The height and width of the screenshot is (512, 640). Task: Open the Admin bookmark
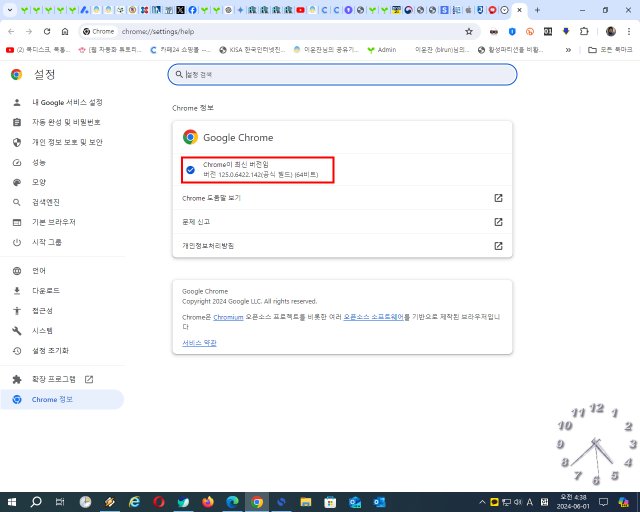tap(382, 50)
